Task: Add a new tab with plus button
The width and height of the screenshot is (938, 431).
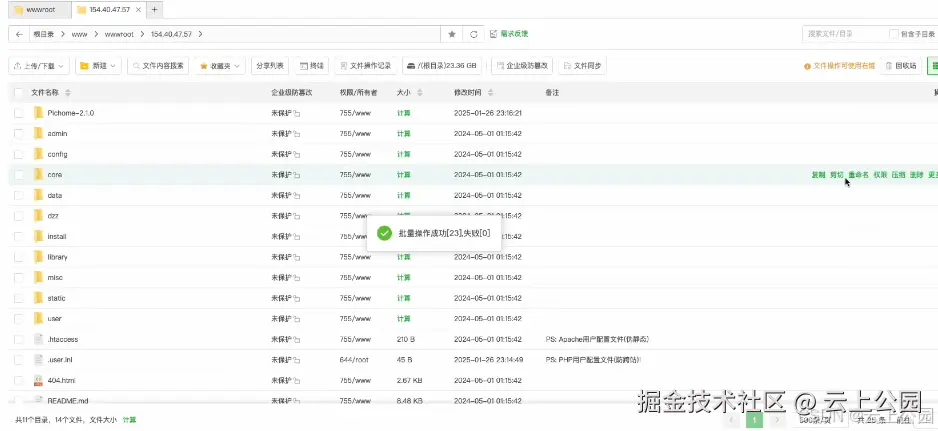Action: click(x=154, y=10)
